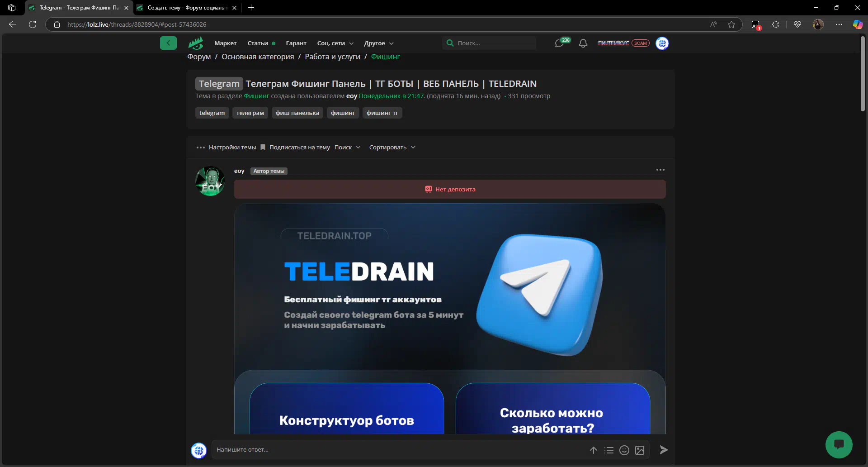Open the Copilot icon
868x467 pixels.
click(x=858, y=24)
